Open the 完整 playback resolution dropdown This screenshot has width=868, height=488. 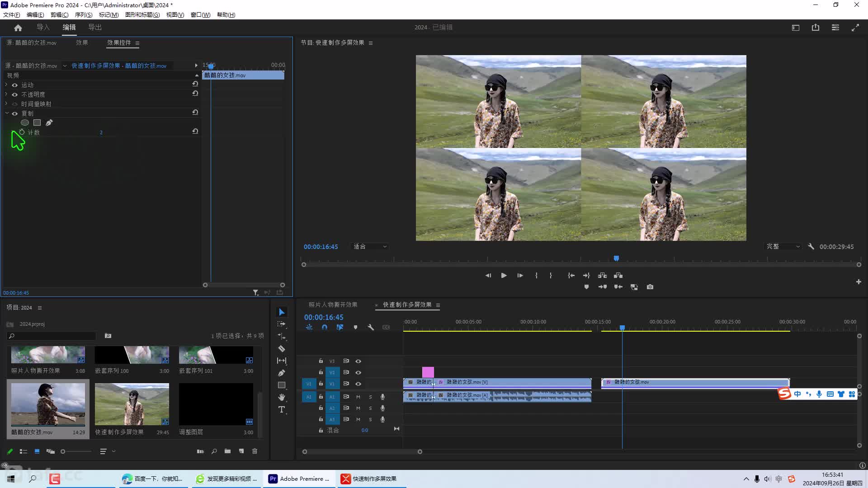tap(783, 247)
